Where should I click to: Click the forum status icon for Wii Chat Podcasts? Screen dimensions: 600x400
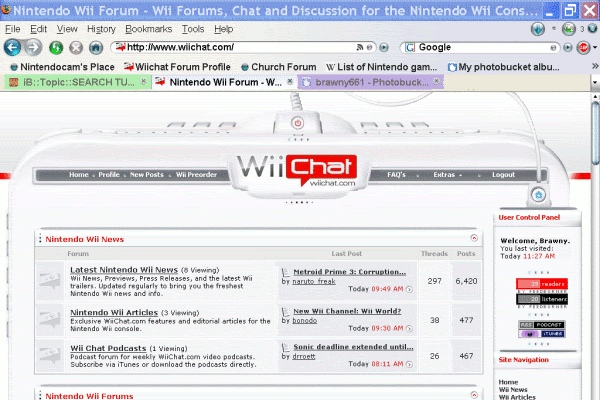point(50,356)
